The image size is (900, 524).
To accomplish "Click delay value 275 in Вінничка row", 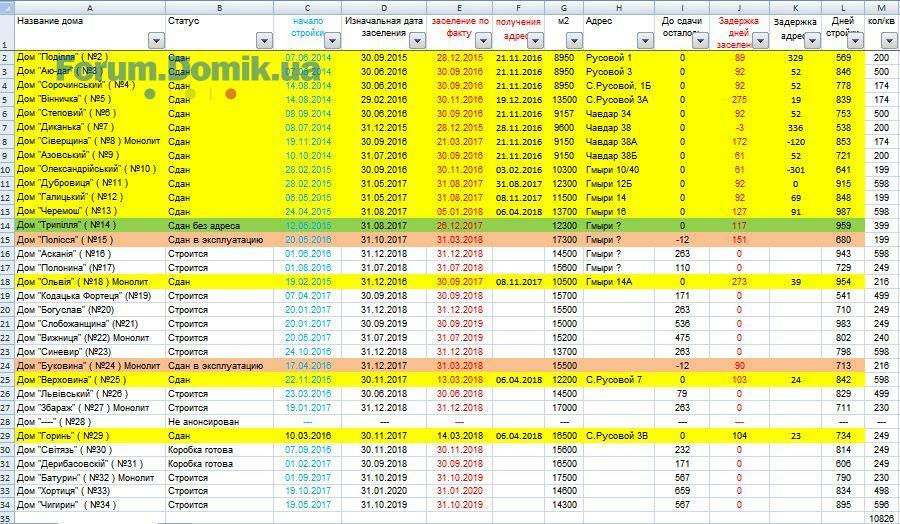I will click(x=739, y=99).
